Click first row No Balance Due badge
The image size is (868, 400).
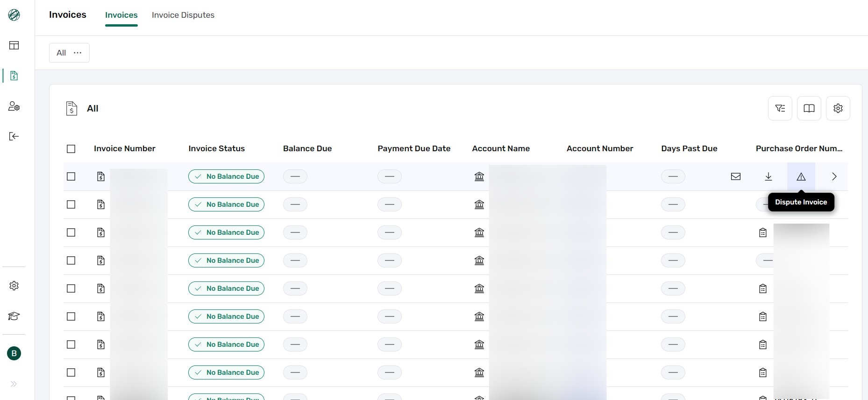coord(226,176)
